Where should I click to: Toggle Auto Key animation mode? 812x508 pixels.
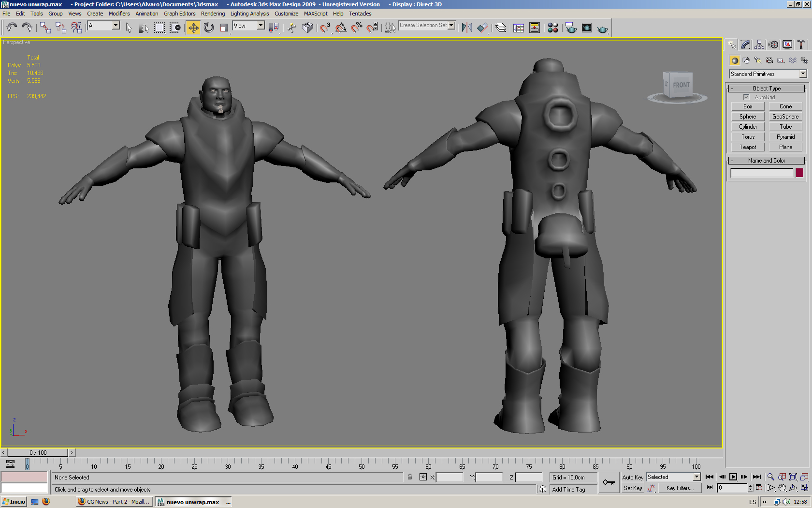pos(633,477)
